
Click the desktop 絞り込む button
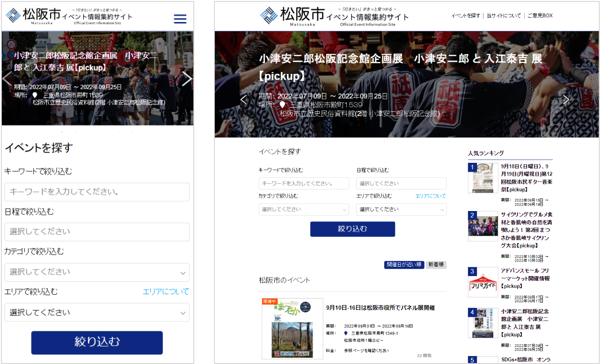352,229
